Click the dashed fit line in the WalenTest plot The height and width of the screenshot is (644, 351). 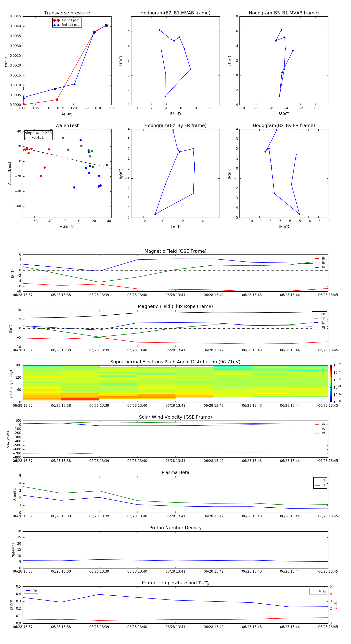67,158
